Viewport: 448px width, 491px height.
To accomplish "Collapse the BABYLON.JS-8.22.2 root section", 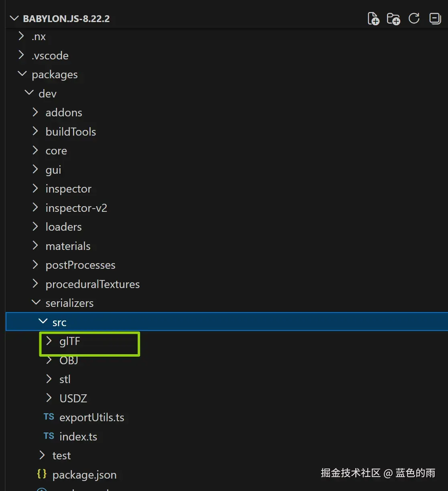I will click(x=14, y=18).
